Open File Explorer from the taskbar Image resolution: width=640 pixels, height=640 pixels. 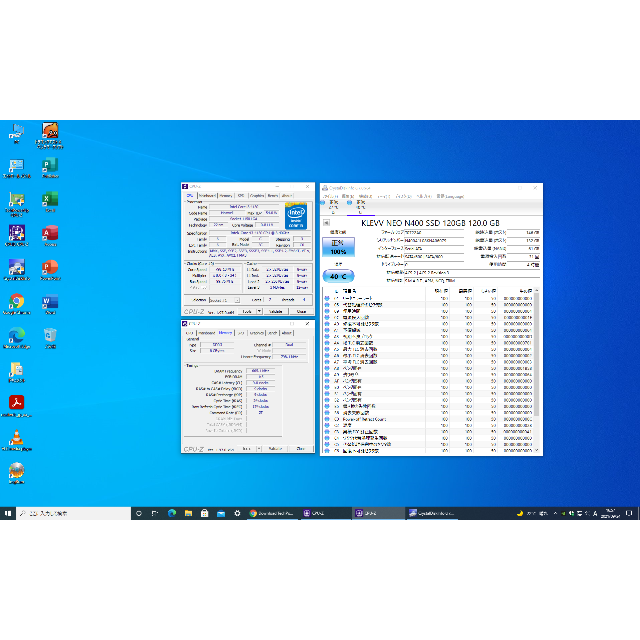click(x=188, y=513)
